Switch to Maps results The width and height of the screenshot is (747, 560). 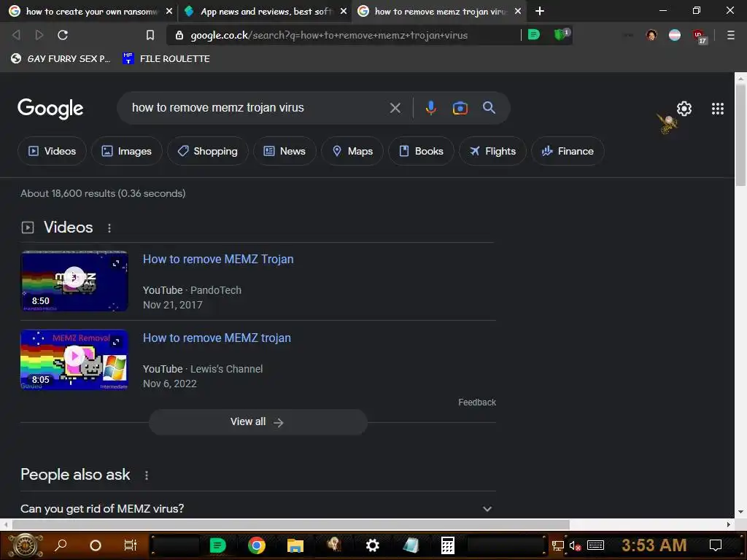pos(352,151)
